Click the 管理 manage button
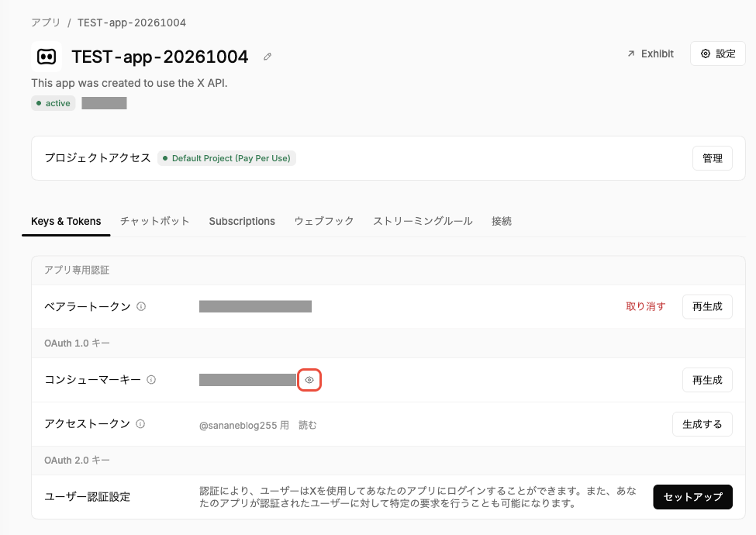This screenshot has width=756, height=535. (x=712, y=158)
